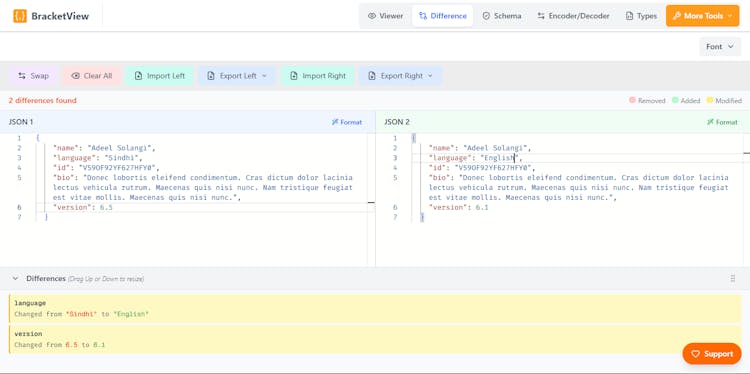Screen dimensions: 750x374
Task: Open the Types tab
Action: (641, 16)
